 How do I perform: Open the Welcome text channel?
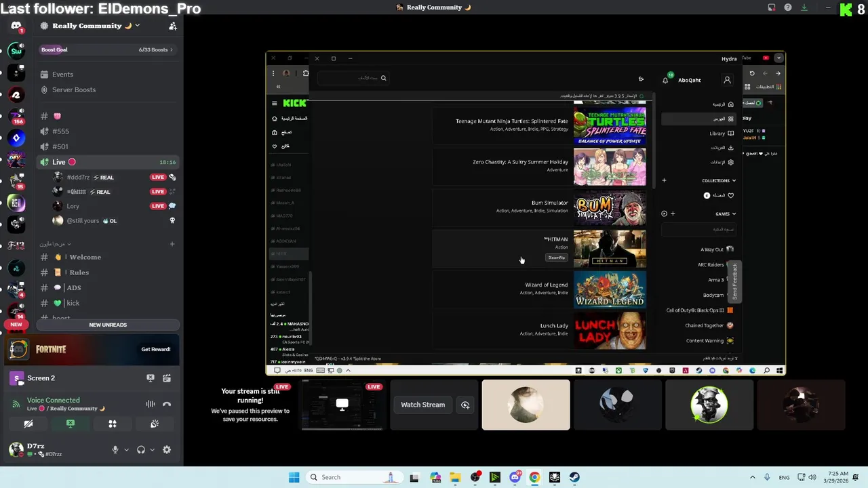[106, 257]
